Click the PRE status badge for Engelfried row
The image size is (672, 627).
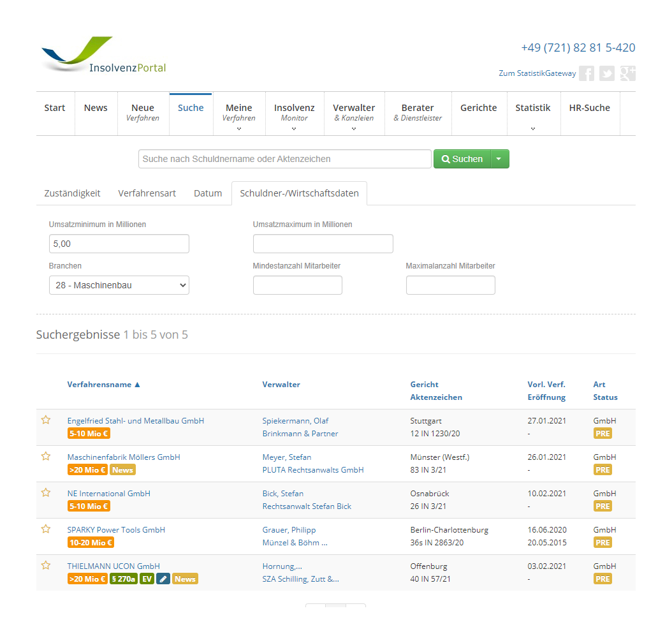coord(603,434)
